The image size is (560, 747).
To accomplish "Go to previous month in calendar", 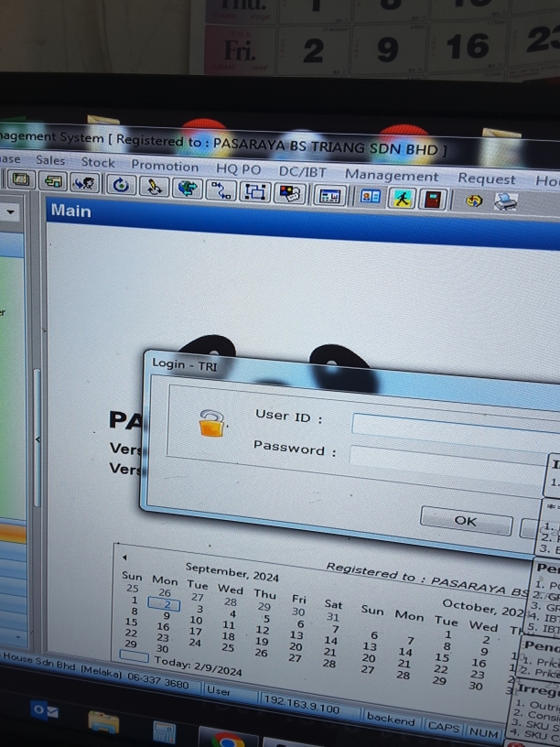I will tap(124, 558).
